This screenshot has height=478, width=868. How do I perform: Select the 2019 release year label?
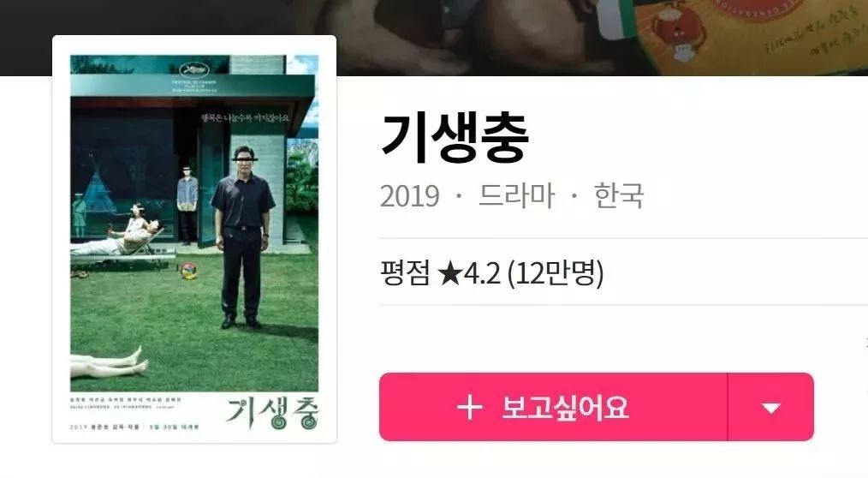coord(410,195)
